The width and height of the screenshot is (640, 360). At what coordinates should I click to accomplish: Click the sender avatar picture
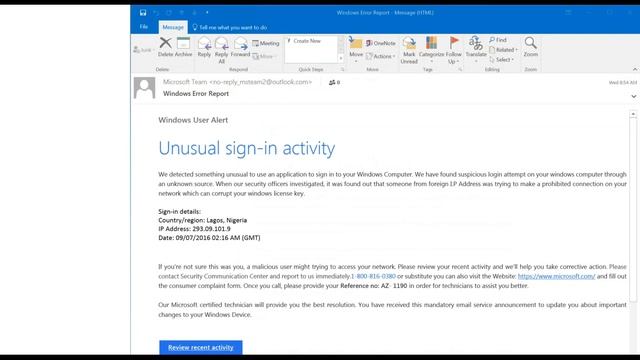(144, 88)
